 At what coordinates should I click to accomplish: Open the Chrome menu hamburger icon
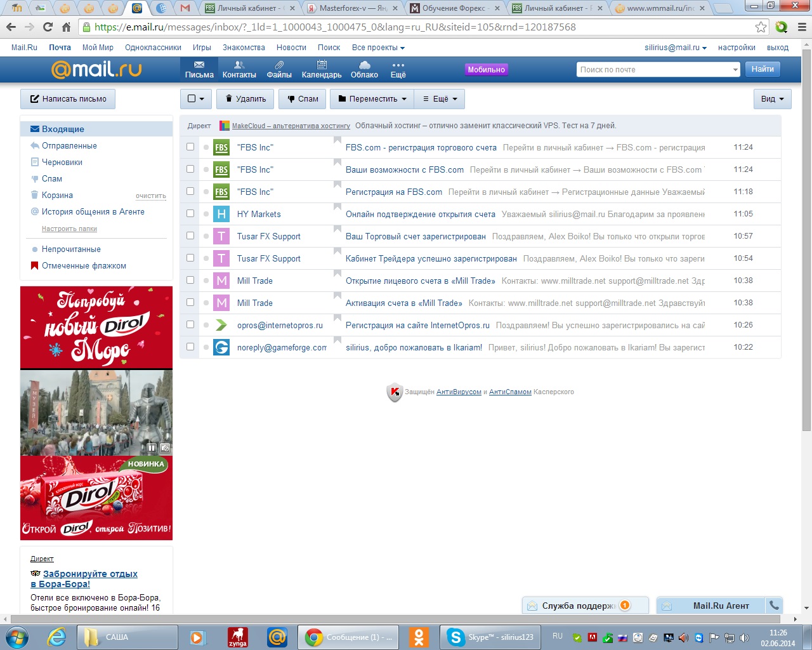pyautogui.click(x=802, y=27)
